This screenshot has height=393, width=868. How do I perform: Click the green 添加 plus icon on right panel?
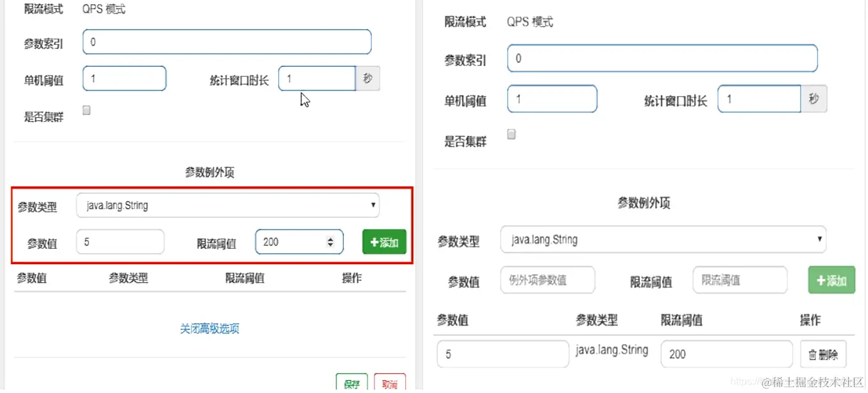822,280
